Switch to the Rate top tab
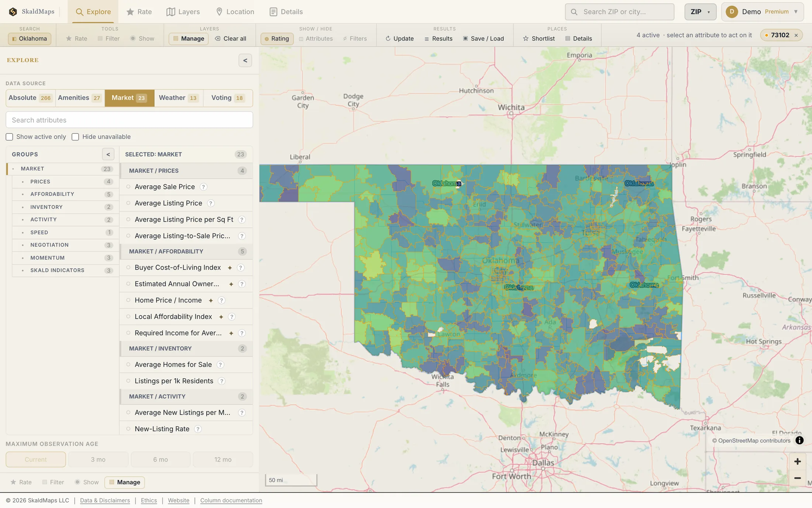 tap(139, 12)
